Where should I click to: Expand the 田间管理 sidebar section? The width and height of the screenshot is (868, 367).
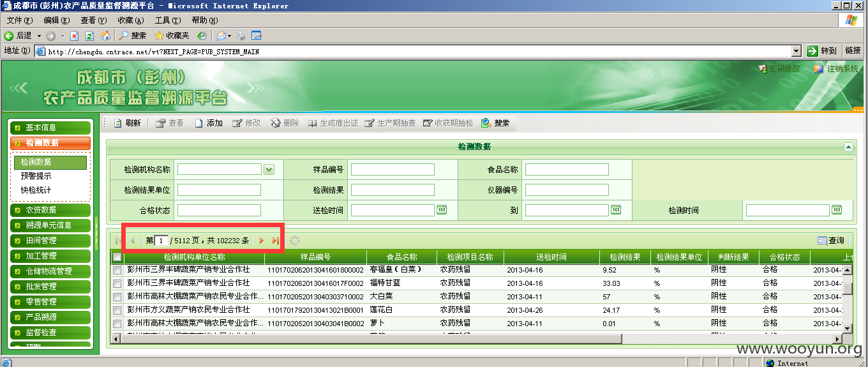(x=50, y=241)
